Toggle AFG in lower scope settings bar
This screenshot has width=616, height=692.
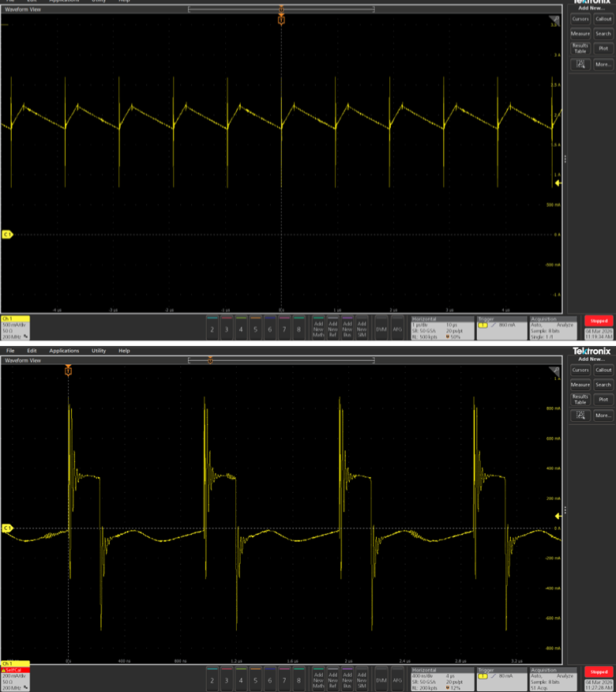coord(397,679)
